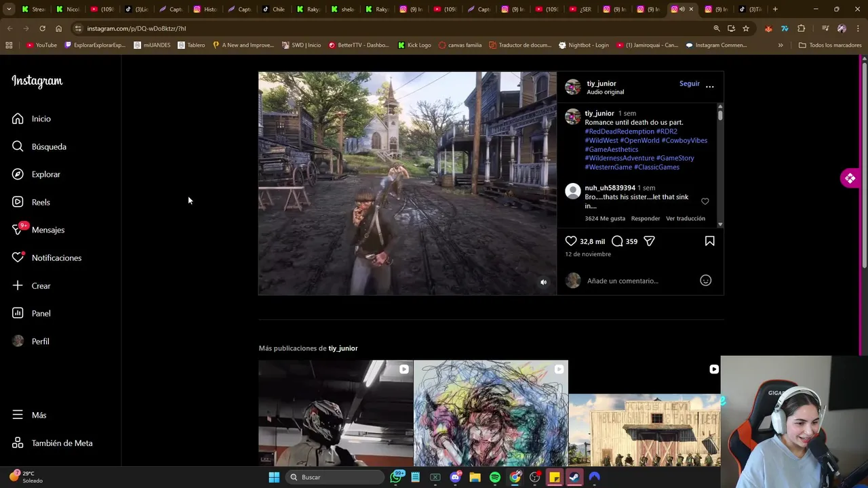868x488 pixels.
Task: Open Spotify from the taskbar
Action: (495, 477)
